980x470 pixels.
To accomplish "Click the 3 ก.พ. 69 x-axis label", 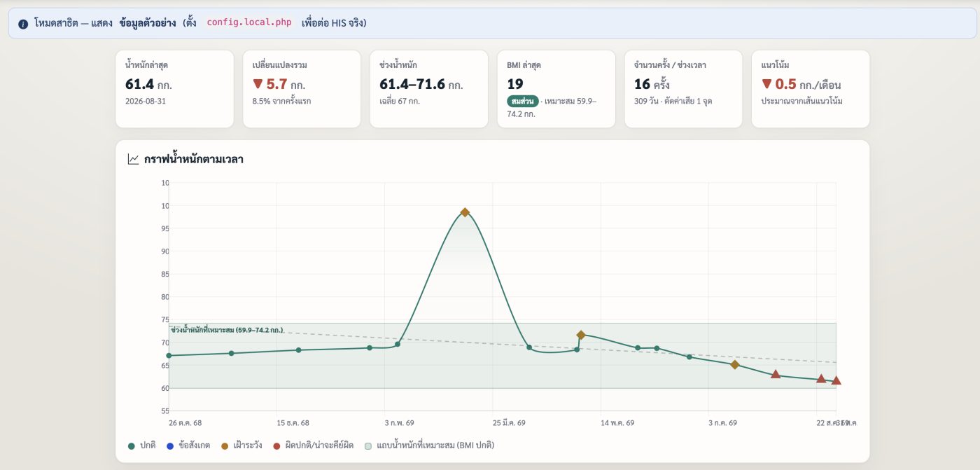I will pos(399,423).
